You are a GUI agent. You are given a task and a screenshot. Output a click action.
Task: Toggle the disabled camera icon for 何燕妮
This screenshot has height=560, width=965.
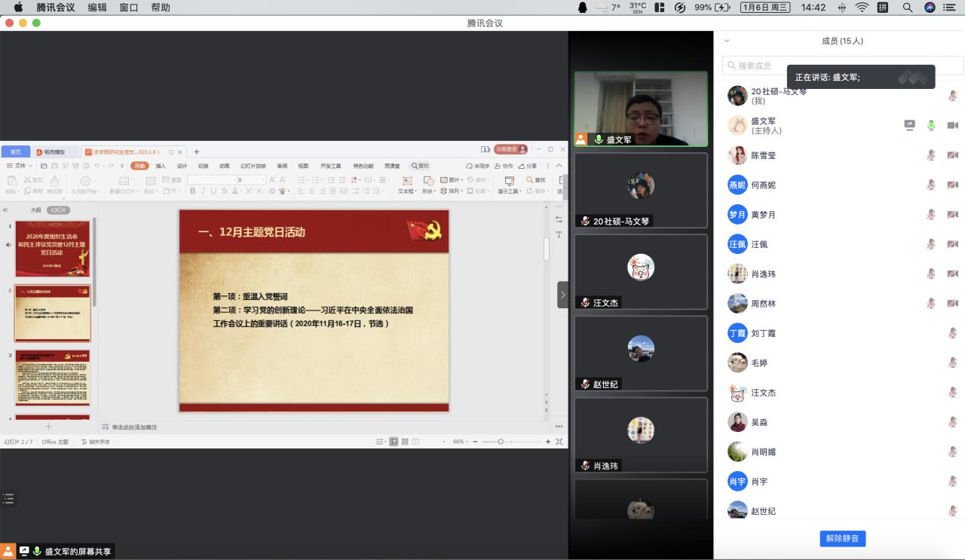pos(952,185)
